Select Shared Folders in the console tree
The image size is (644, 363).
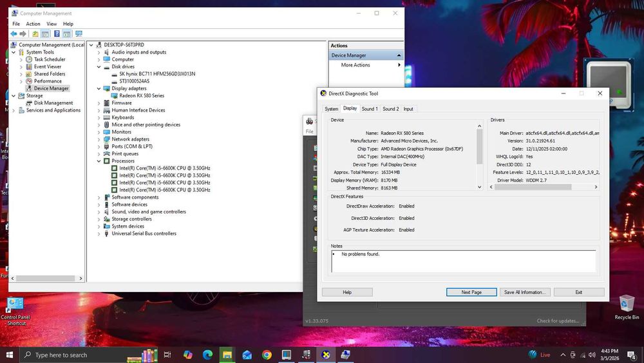click(x=50, y=74)
